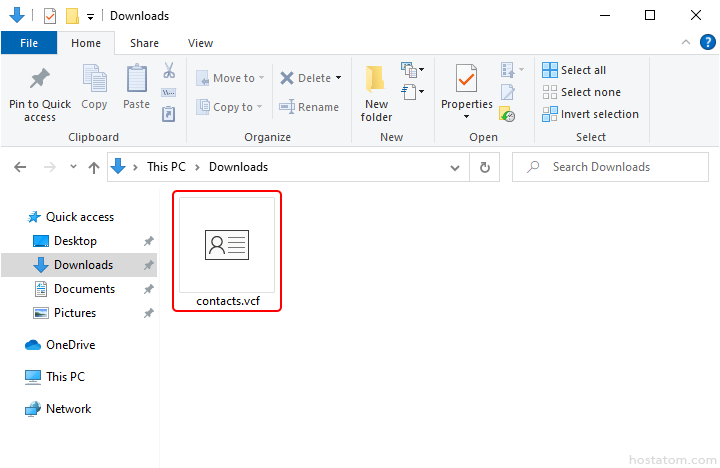Expand the Delete dropdown arrow
Viewport: 720px width, 468px height.
click(x=338, y=78)
